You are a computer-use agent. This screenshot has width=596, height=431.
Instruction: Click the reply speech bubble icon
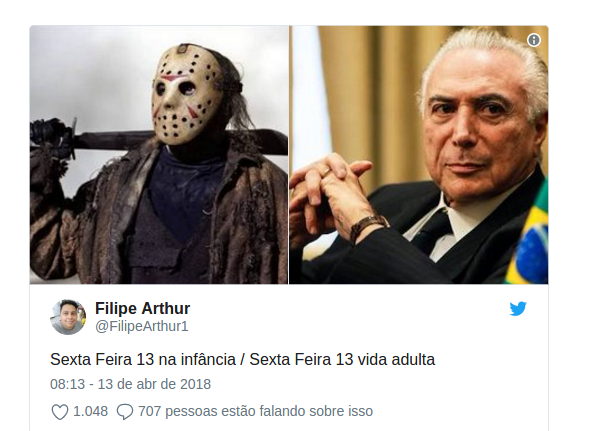point(125,412)
